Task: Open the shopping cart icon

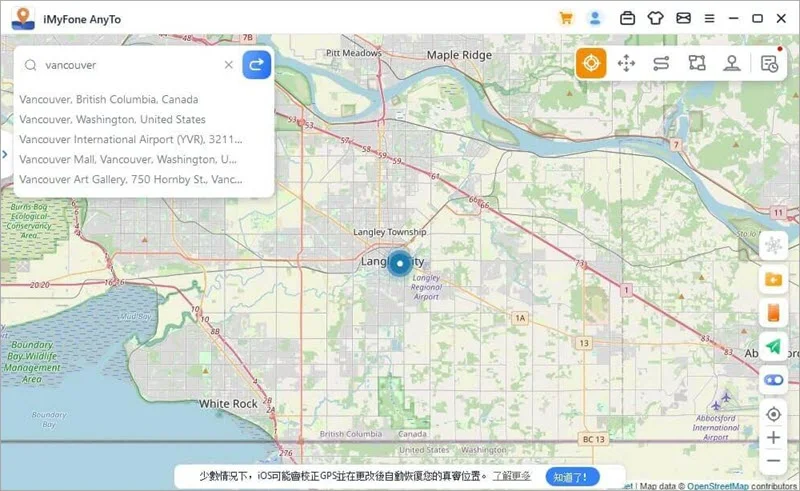Action: (565, 19)
